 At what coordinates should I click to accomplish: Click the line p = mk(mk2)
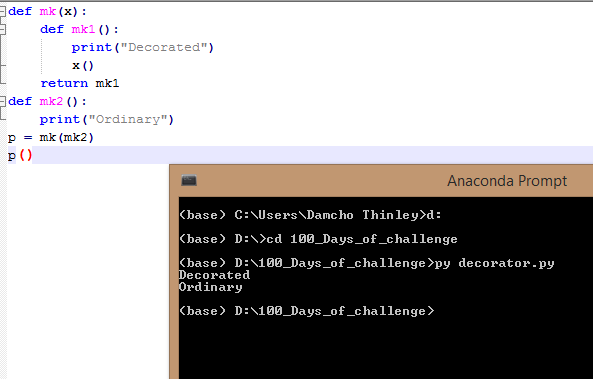pos(50,137)
